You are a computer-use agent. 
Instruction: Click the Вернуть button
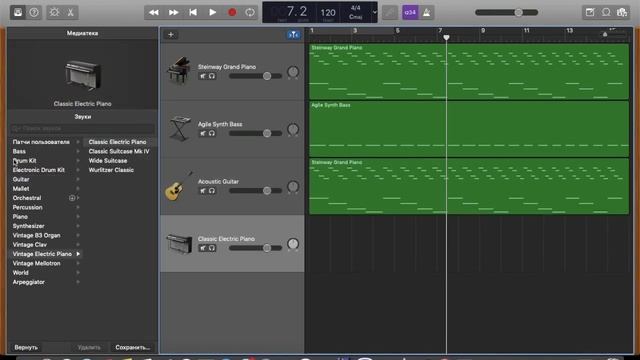[26, 348]
